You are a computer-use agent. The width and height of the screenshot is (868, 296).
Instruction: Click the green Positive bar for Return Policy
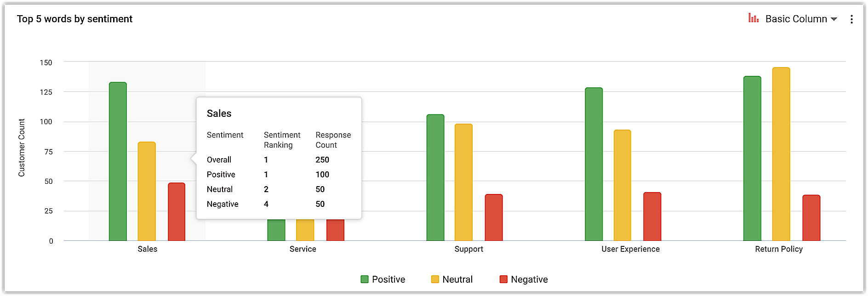(752, 159)
